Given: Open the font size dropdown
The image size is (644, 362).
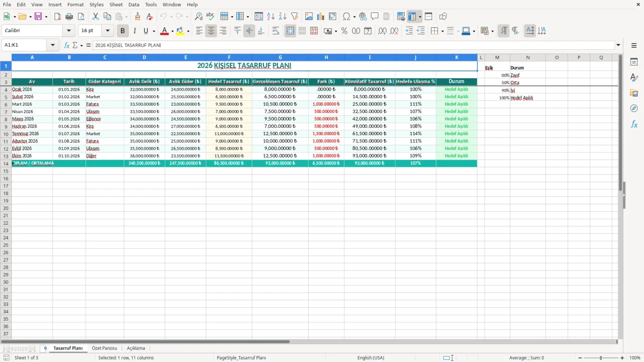Looking at the screenshot, I should click(107, 31).
